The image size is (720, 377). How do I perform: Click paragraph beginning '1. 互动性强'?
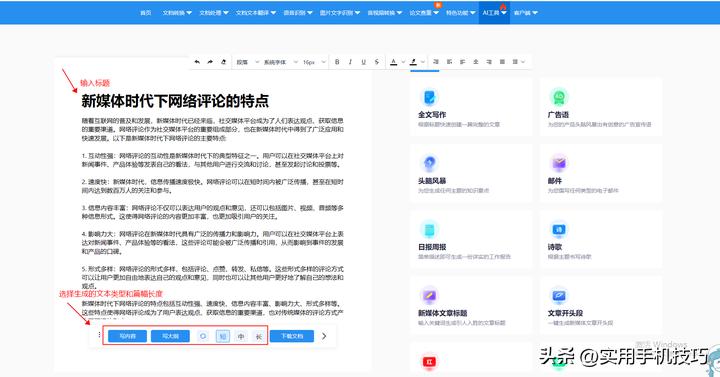(x=213, y=160)
